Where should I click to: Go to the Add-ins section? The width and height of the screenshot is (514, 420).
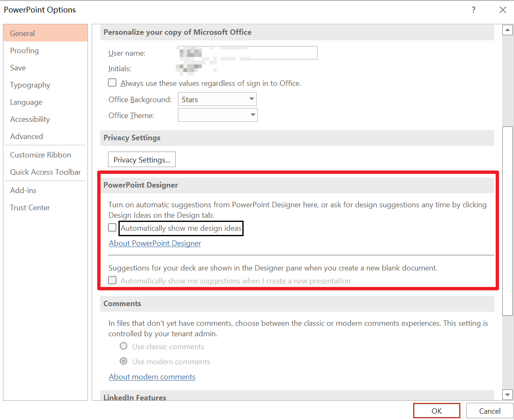(x=23, y=190)
